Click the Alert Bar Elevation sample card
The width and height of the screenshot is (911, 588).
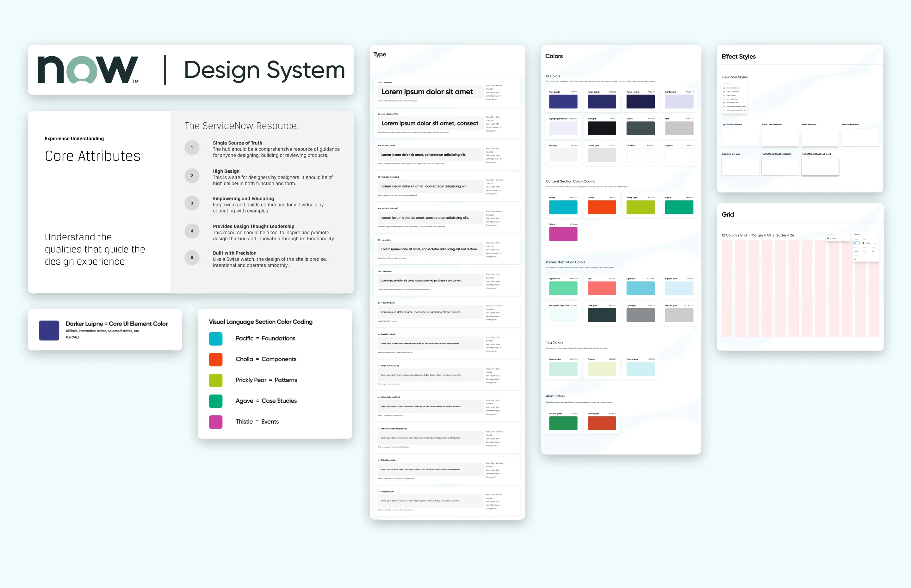click(860, 138)
